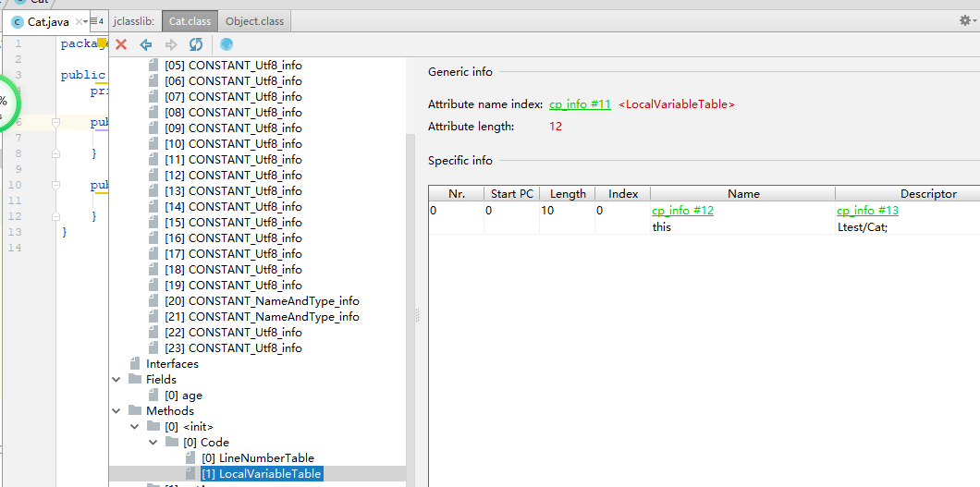
Task: Fold the code block at line 10
Action: [x=55, y=185]
